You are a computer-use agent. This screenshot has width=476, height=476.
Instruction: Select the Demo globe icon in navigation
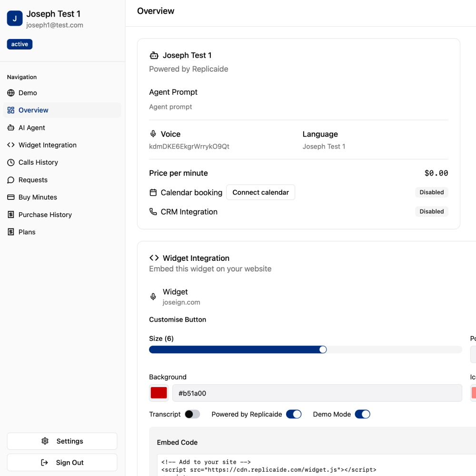click(x=10, y=93)
